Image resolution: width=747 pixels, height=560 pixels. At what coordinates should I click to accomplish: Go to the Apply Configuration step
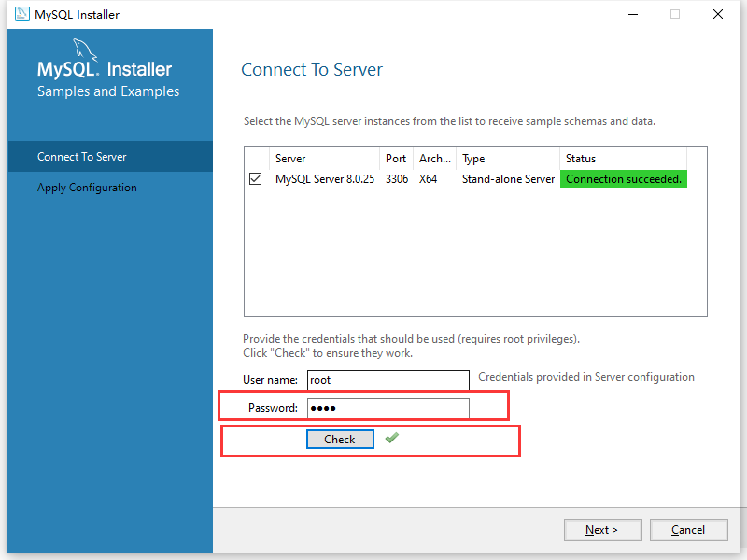[x=87, y=188]
